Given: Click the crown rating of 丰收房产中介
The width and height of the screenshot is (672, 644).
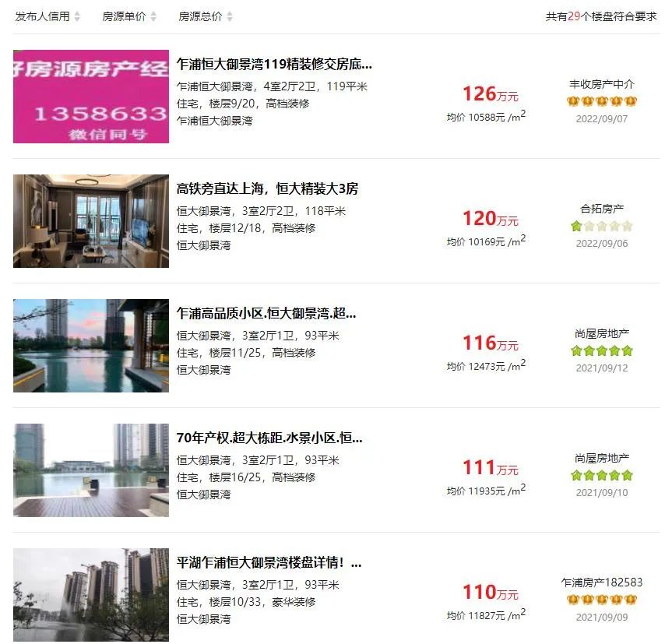Looking at the screenshot, I should [x=602, y=101].
